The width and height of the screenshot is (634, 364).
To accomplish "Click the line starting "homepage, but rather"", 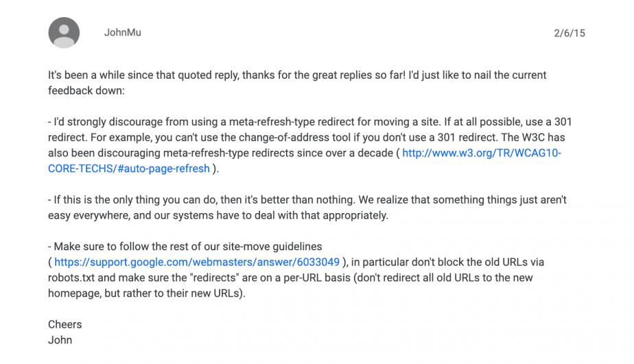I will tap(147, 293).
